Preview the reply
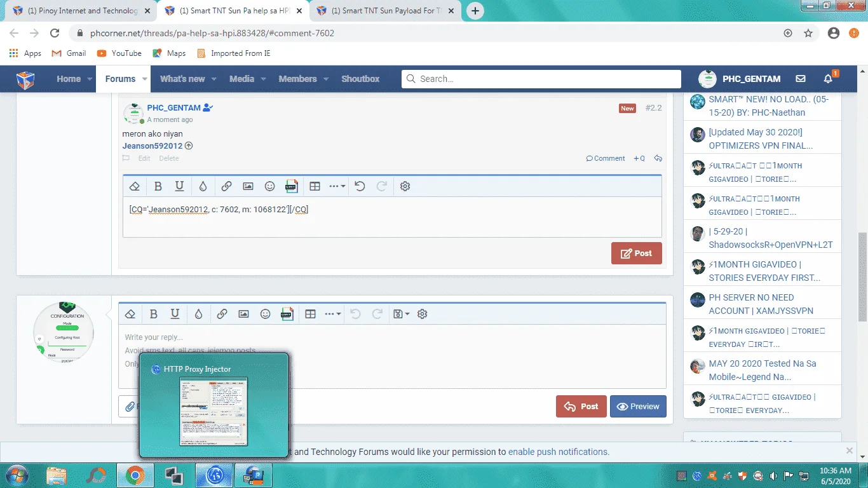This screenshot has width=868, height=488. pyautogui.click(x=638, y=407)
